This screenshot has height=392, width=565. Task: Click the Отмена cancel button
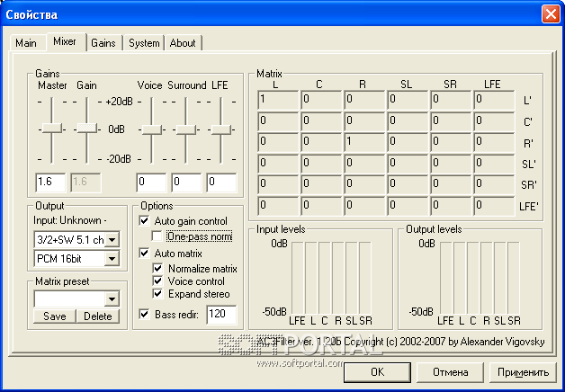pos(450,372)
